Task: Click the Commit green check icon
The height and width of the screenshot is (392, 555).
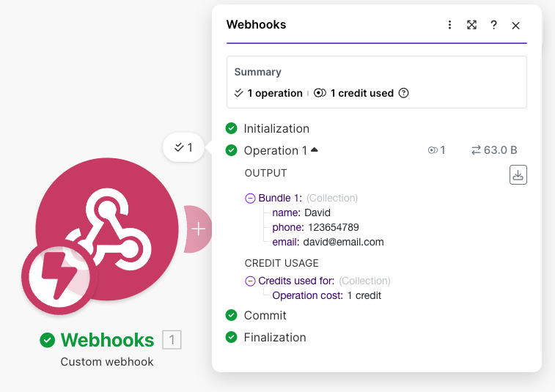Action: [x=232, y=315]
